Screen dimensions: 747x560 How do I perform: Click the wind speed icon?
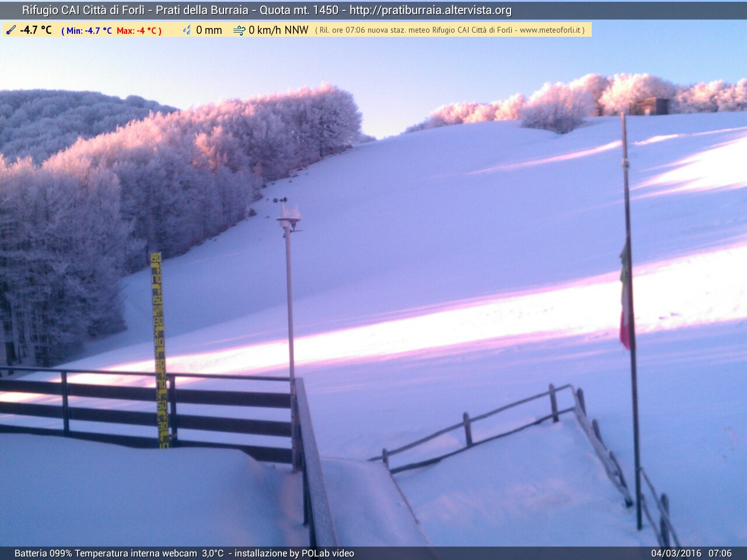point(239,30)
